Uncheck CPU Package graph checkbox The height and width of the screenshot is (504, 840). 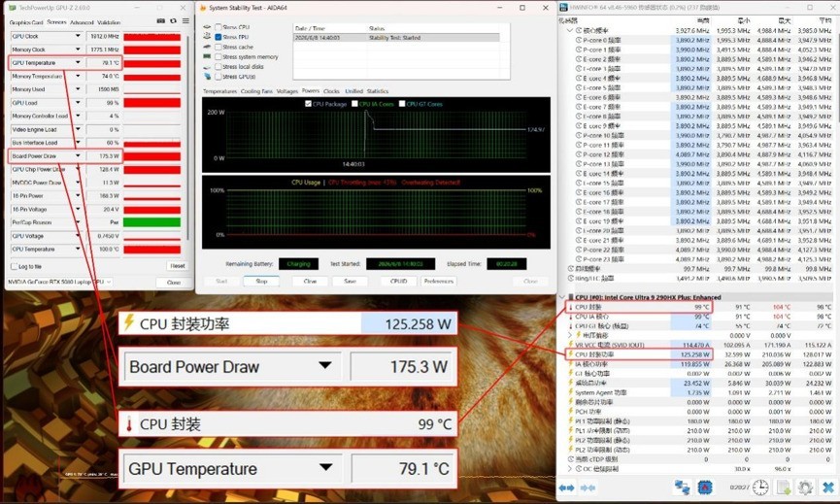tap(308, 104)
